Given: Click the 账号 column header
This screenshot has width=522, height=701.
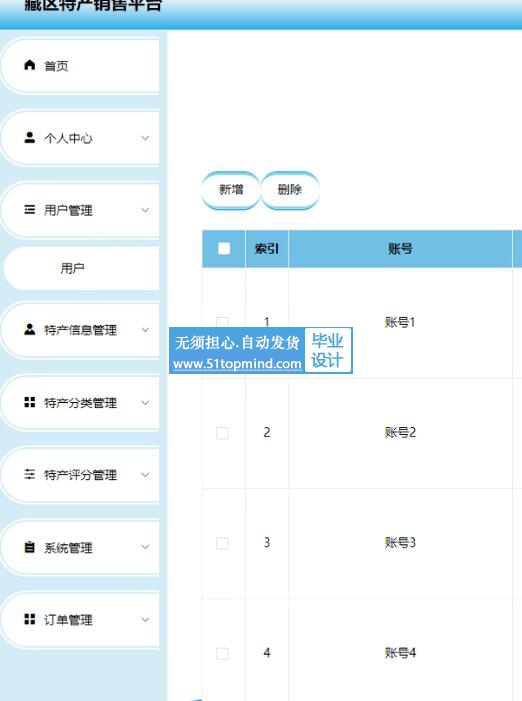Looking at the screenshot, I should [400, 249].
